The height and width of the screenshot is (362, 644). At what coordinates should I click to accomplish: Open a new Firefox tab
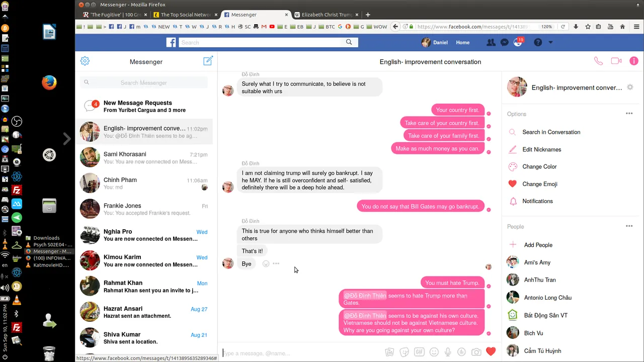pyautogui.click(x=368, y=15)
